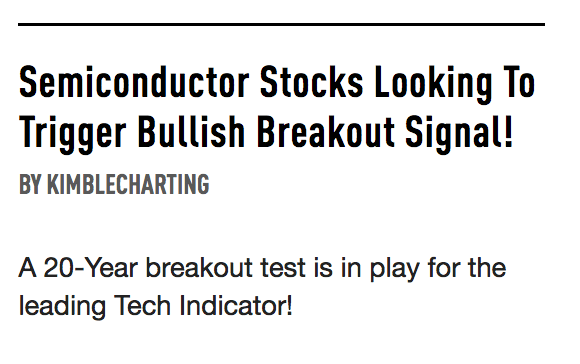Viewport: 580px width, 364px height.
Task: Click 'play' in the summary sentence
Action: click(395, 270)
